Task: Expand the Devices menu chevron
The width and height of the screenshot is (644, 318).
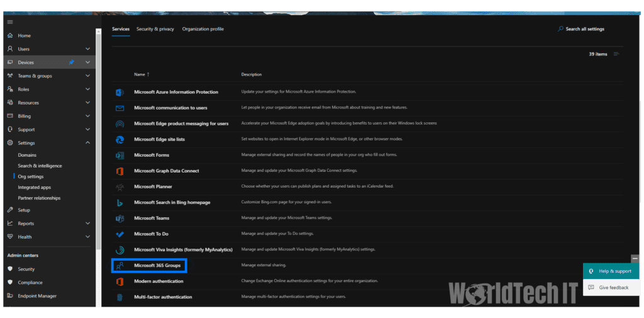Action: tap(87, 62)
